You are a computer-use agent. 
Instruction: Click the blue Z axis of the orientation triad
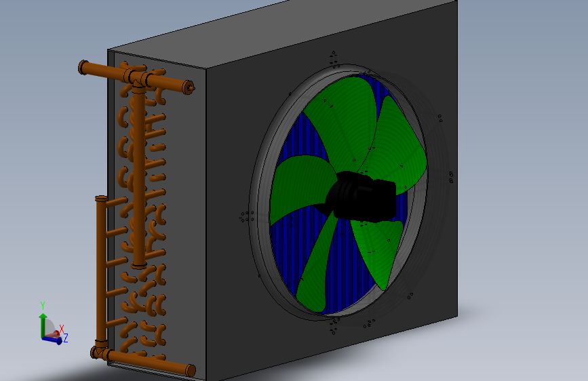[53, 340]
